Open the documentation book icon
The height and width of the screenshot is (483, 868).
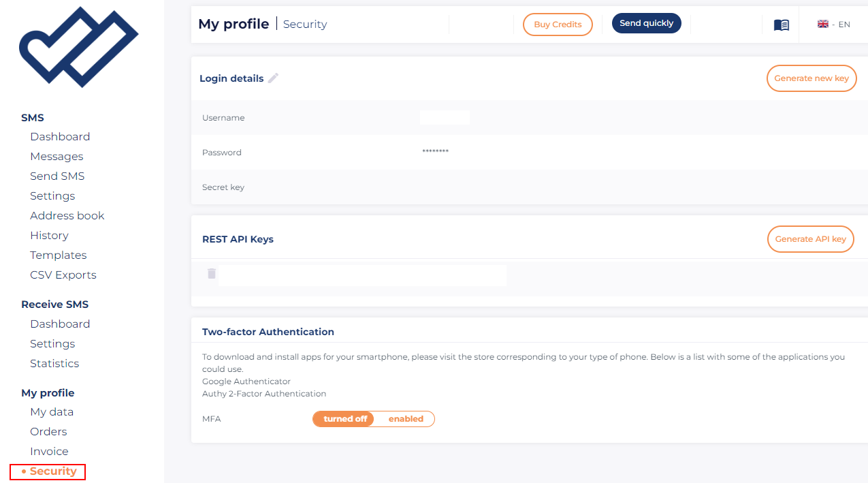click(782, 25)
